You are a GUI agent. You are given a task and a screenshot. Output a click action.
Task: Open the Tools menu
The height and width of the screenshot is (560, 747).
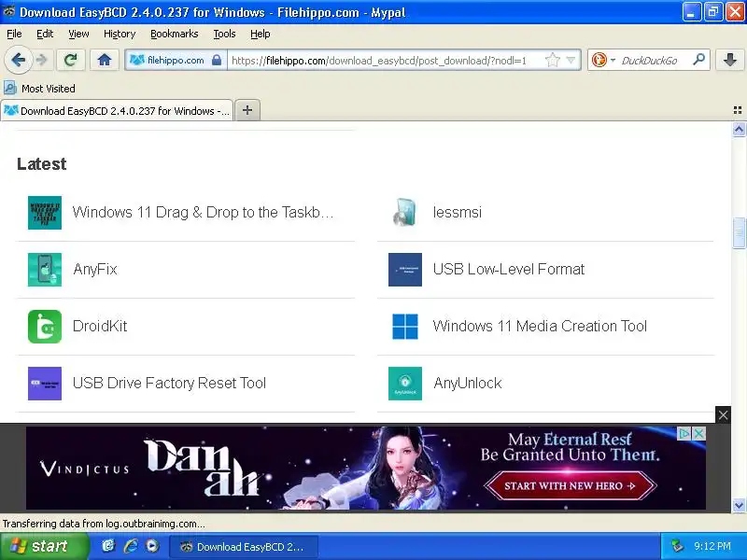(224, 34)
